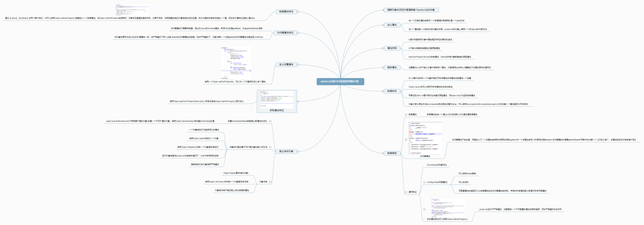The width and height of the screenshot is (644, 225).
Task: Open the getOwnPropertyDescriptor code image in 获取属性特征
Action: pos(277,100)
